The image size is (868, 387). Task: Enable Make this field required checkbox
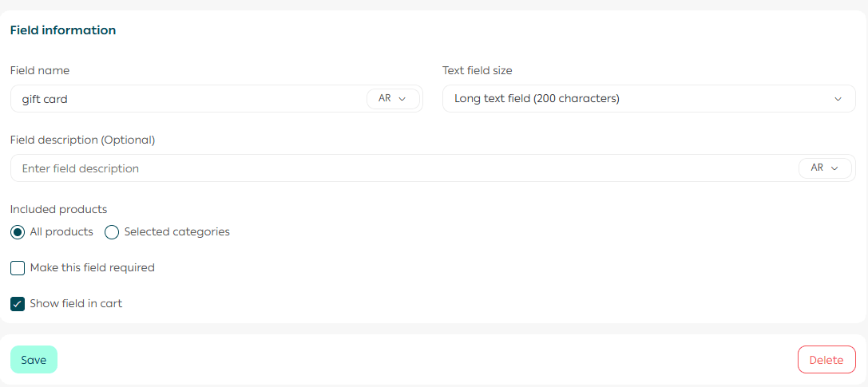coord(18,268)
